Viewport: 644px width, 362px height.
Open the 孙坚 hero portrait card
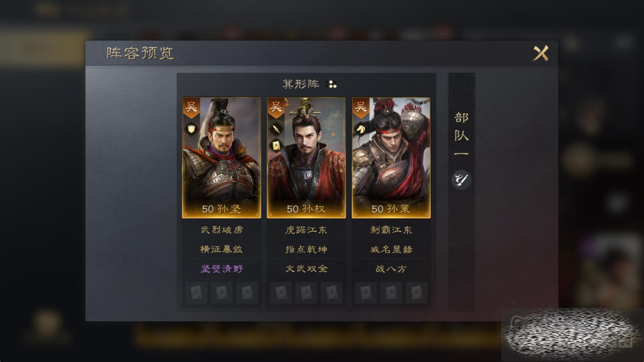221,158
